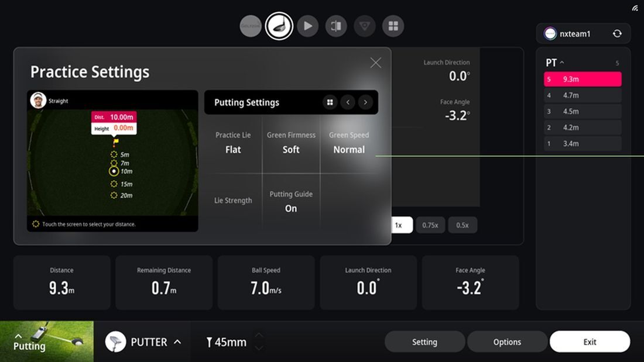Open the settings grid icon in Putting Settings

tap(330, 102)
